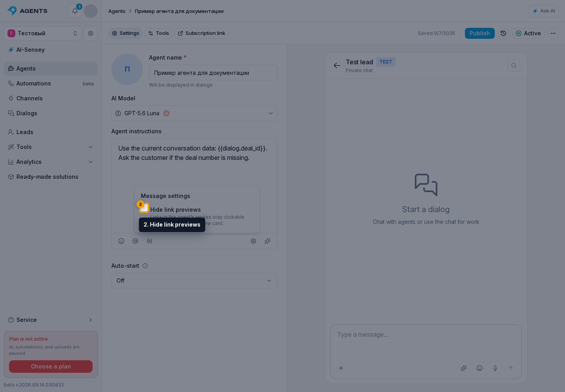The height and width of the screenshot is (392, 565).
Task: Expand the Service menu
Action: coord(51,320)
